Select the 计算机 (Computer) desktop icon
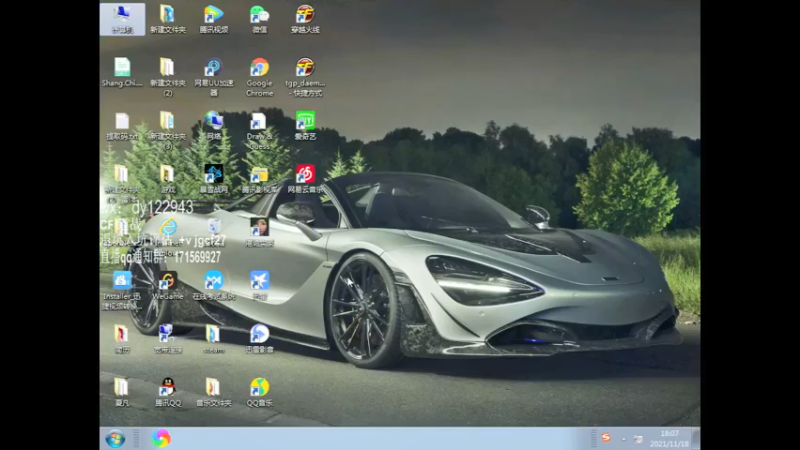The image size is (800, 450). point(122,19)
